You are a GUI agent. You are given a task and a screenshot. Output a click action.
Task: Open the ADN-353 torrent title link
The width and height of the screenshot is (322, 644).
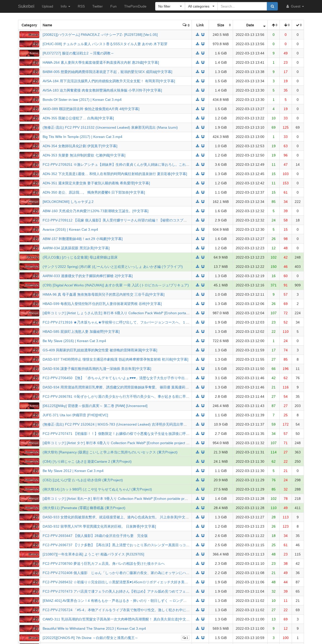pos(84,155)
